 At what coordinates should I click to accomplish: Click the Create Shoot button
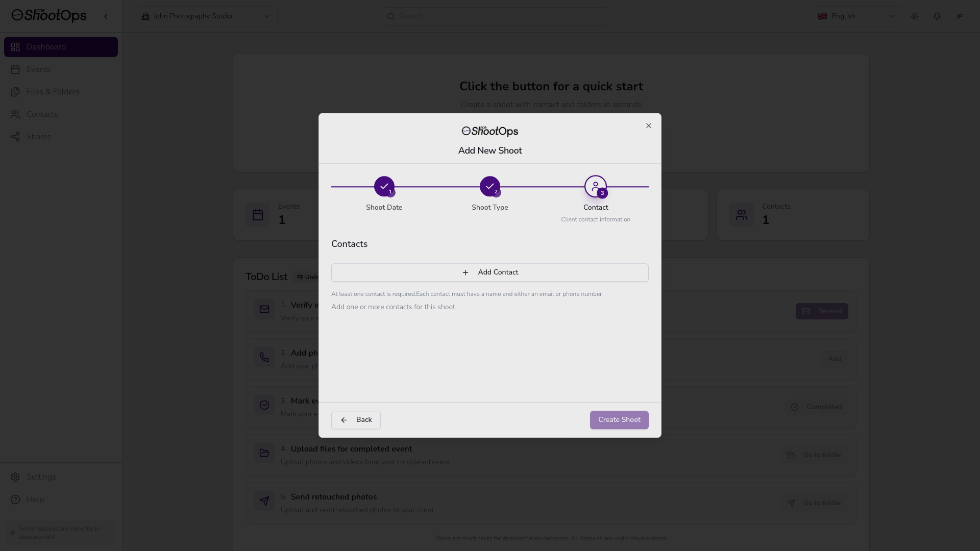(619, 420)
